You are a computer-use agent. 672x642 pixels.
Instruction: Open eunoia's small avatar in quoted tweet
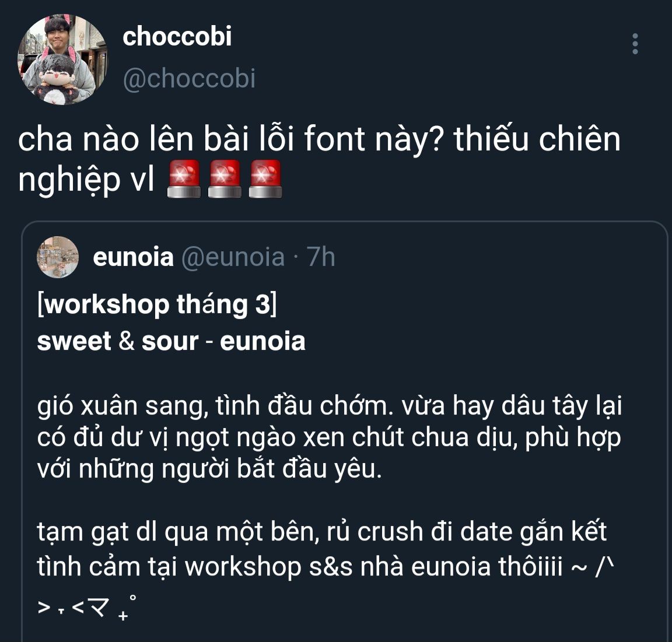(58, 257)
